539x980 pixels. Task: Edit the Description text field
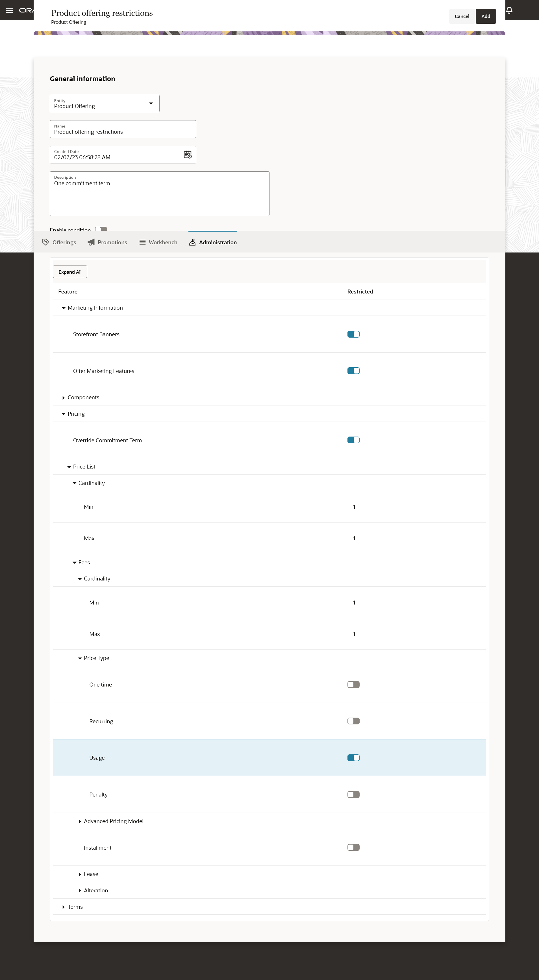point(159,193)
